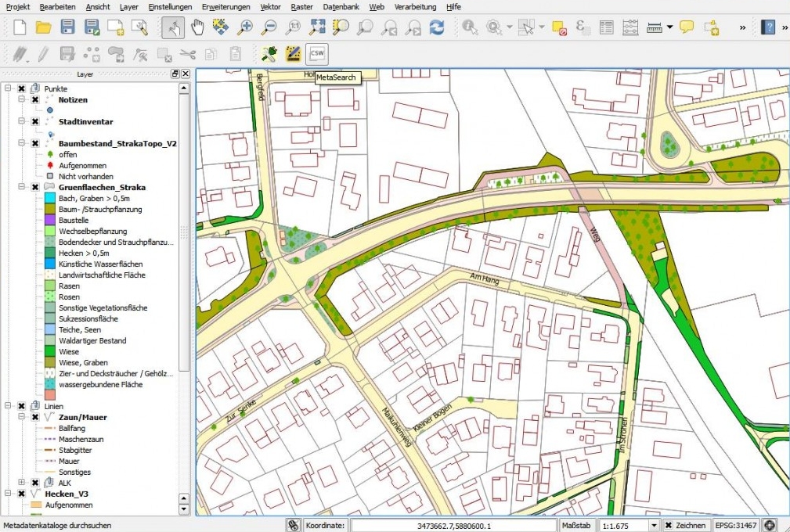Screen dimensions: 790x532
Task: Toggle visibility of Notizen layer
Action: (35, 100)
